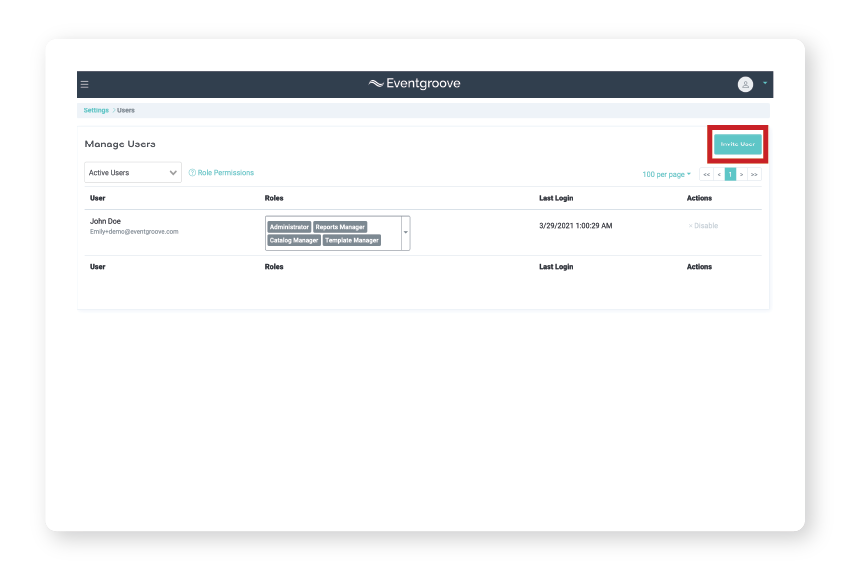Go to the first page of users
The width and height of the screenshot is (851, 576).
pyautogui.click(x=706, y=174)
